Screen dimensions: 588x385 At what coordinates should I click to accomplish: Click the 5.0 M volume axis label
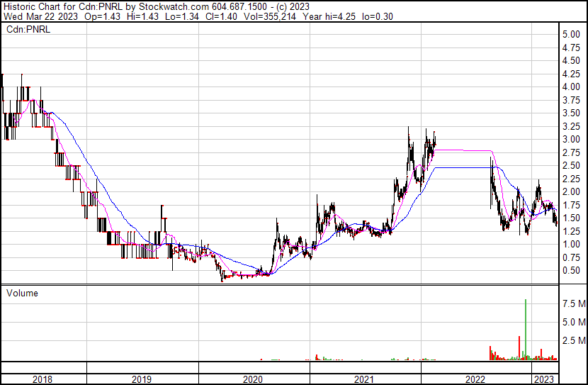point(573,323)
